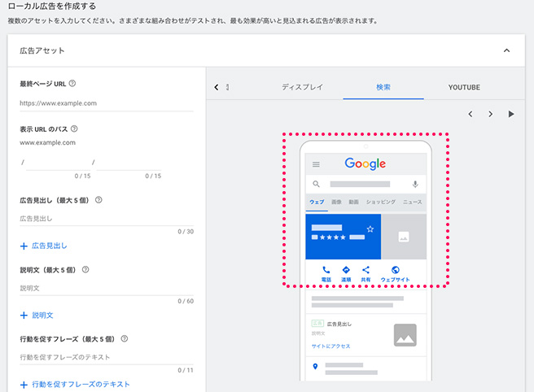Play the ad preview slideshow
This screenshot has width=534, height=392.
point(511,115)
